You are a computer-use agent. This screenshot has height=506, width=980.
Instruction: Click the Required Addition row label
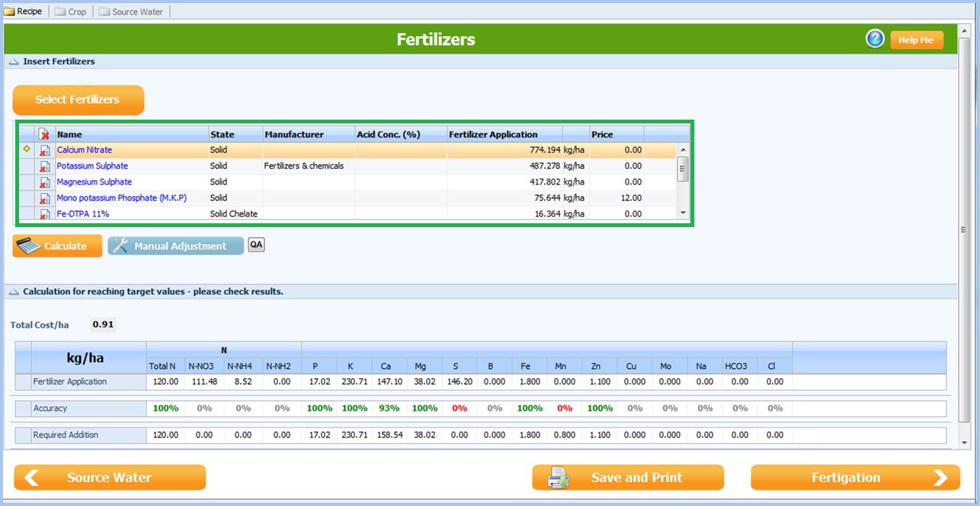pyautogui.click(x=66, y=435)
